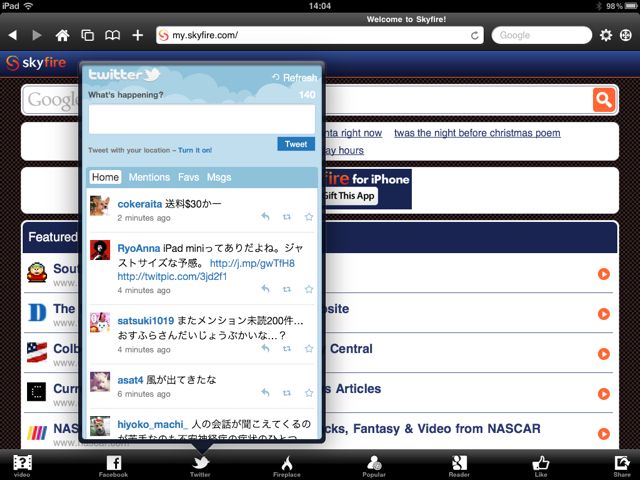Favorite RyoAnna's tweet with star
This screenshot has width=640, height=480.
(309, 289)
